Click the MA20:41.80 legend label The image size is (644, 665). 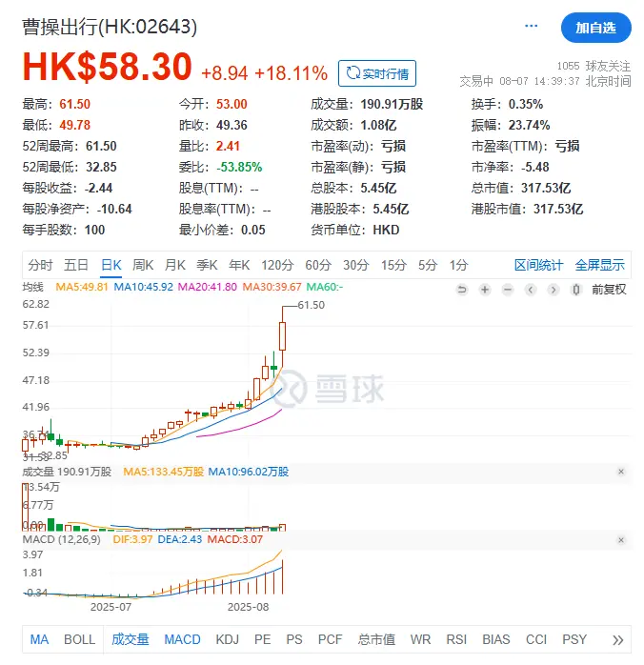click(208, 287)
